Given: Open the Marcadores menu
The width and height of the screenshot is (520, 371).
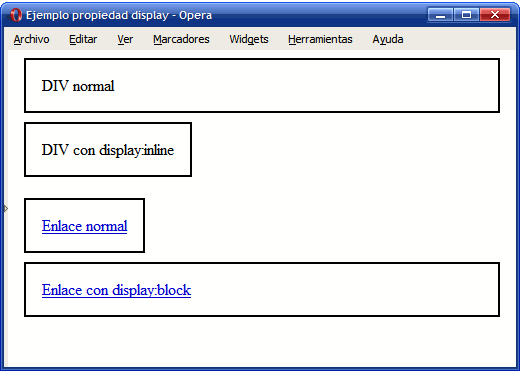Looking at the screenshot, I should [x=181, y=39].
